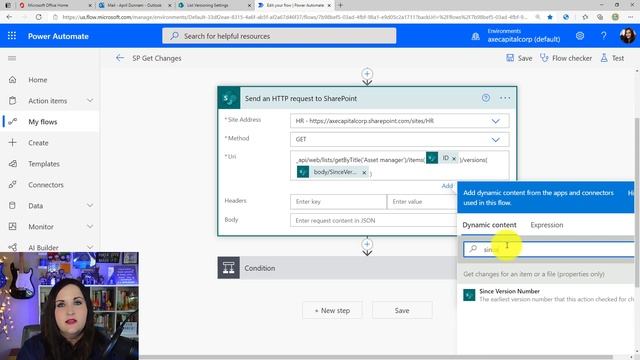This screenshot has width=640, height=360.
Task: Click the Power Automate title
Action: tap(58, 36)
